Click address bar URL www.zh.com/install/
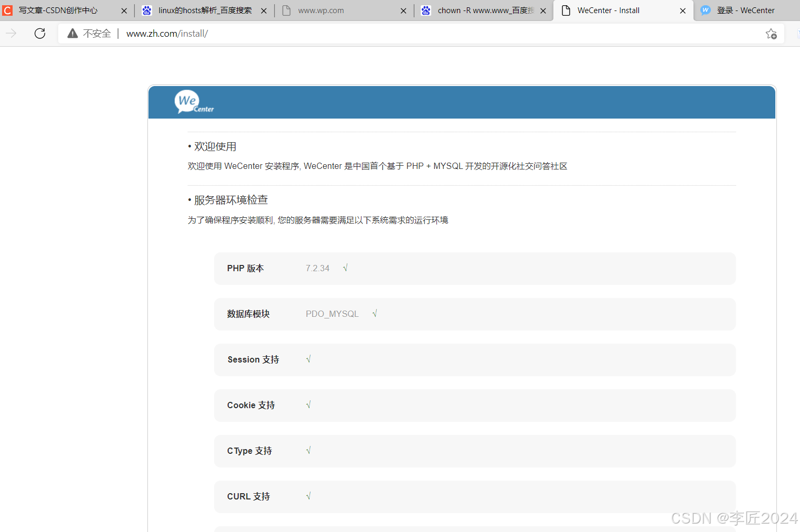800x532 pixels. click(x=167, y=34)
